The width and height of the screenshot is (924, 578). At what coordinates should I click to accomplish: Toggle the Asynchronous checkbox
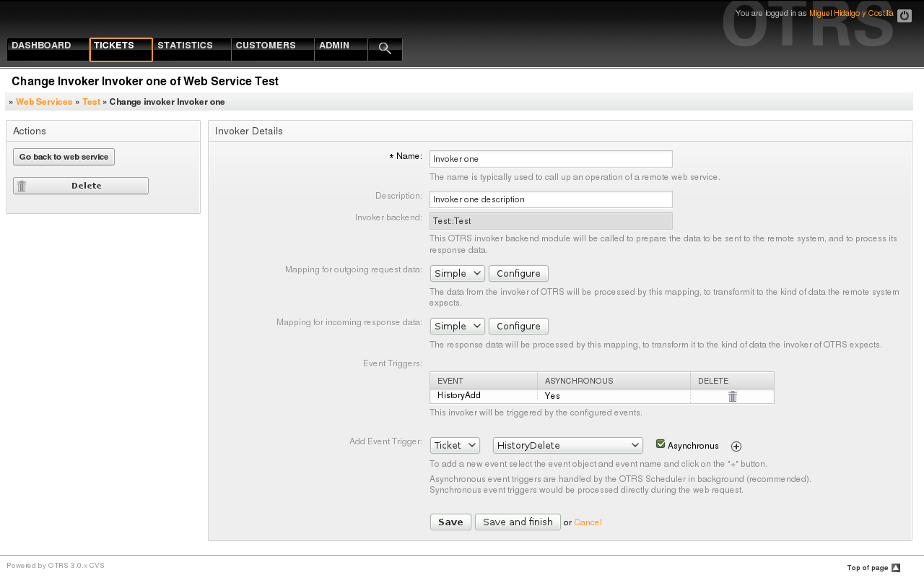661,444
